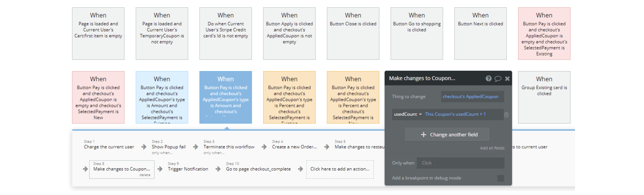Open help for Make changes to Coupon
This screenshot has height=195, width=644.
(x=488, y=78)
